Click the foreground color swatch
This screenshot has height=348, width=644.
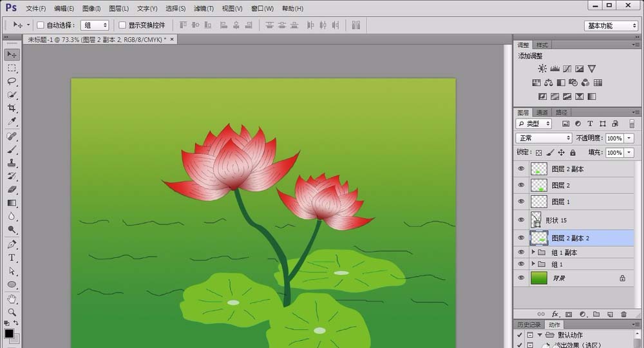9,333
